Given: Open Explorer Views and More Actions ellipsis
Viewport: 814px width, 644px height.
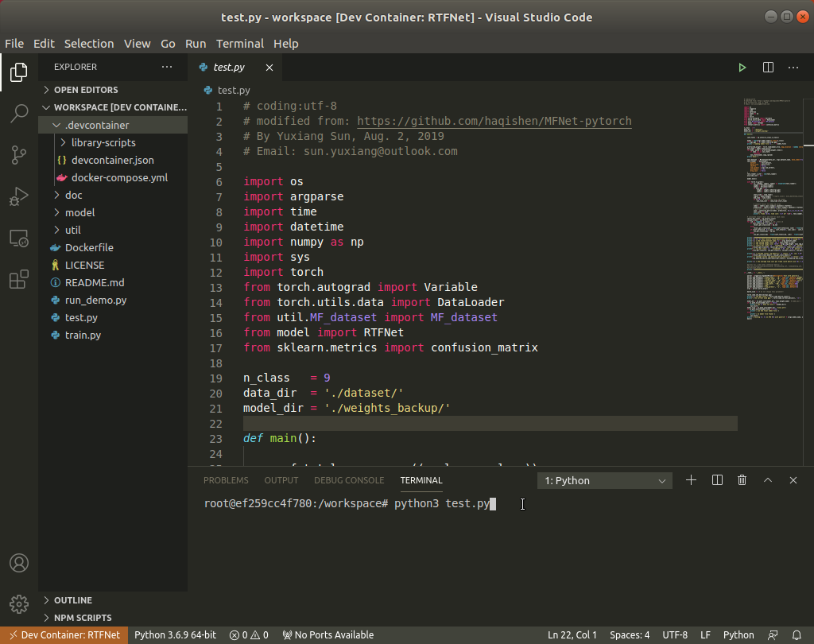Looking at the screenshot, I should (x=167, y=67).
